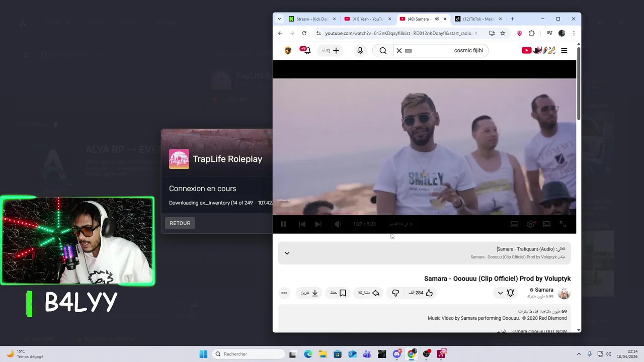Like the video with 284 likes
Viewport: 644px width, 362px height.
pos(421,293)
